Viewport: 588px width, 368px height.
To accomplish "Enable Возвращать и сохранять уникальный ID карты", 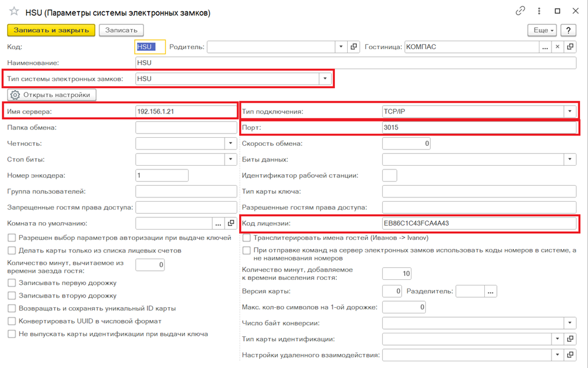I will 12,308.
